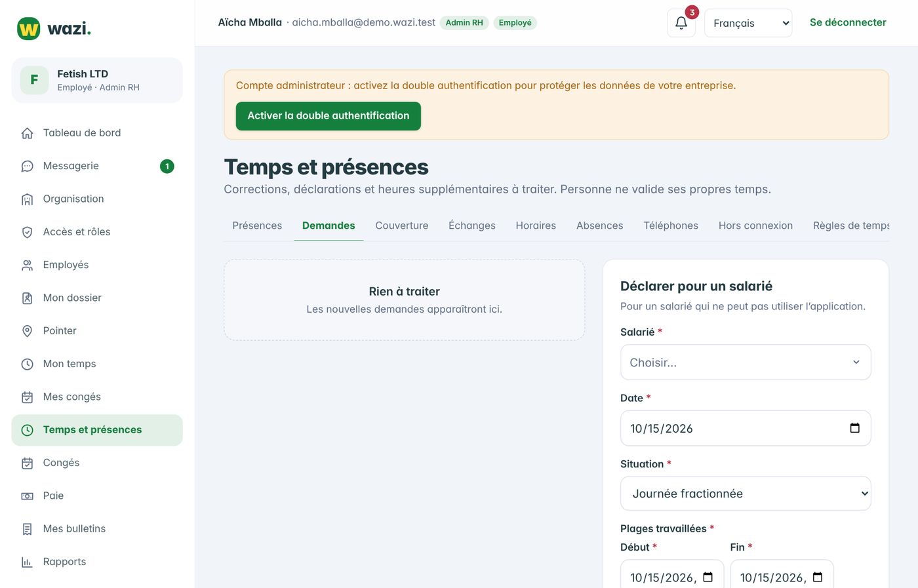918x588 pixels.
Task: Click the Mon temps clock icon
Action: (x=27, y=364)
